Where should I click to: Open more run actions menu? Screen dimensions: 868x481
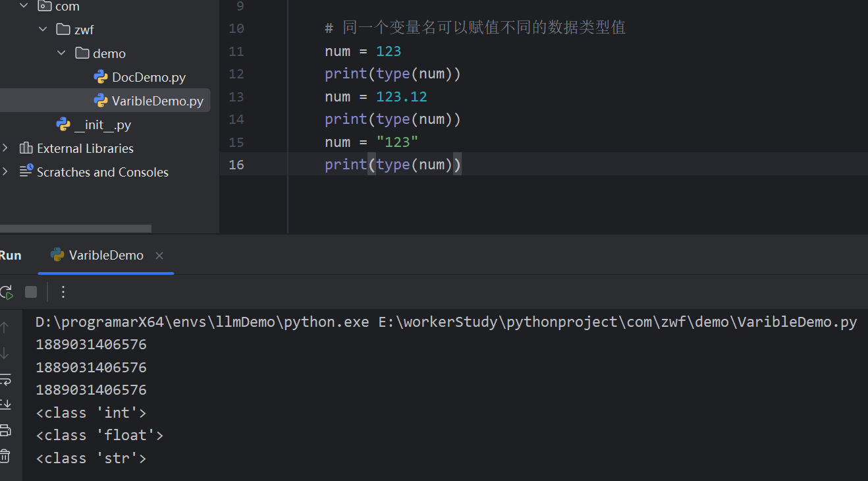click(63, 292)
